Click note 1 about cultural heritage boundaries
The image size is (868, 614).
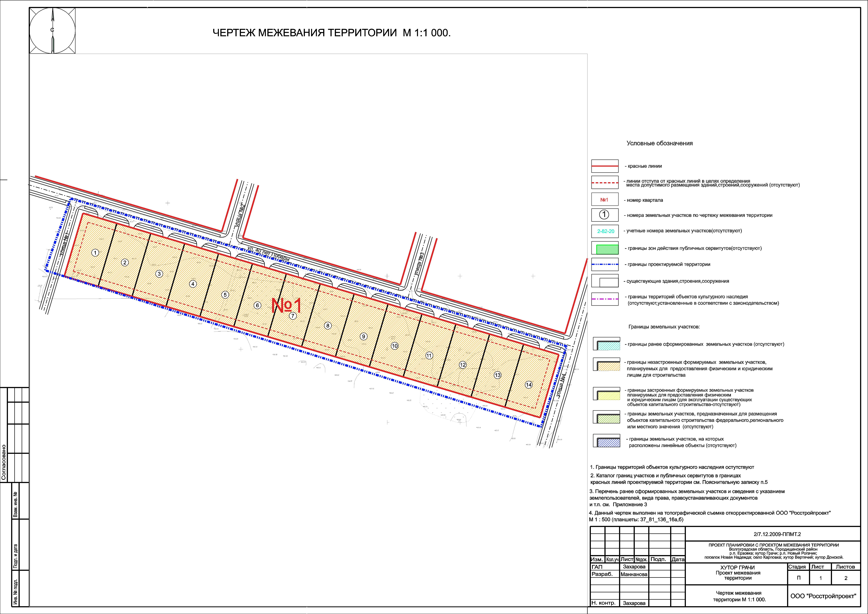tap(672, 467)
